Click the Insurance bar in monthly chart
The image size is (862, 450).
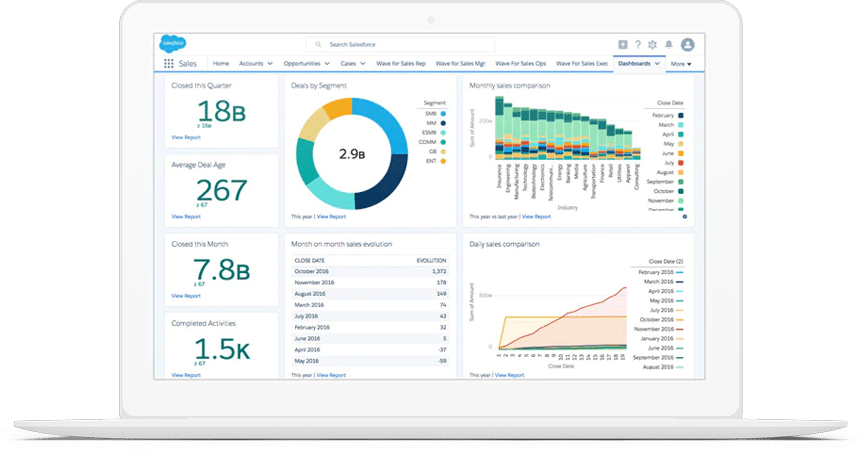(499, 127)
